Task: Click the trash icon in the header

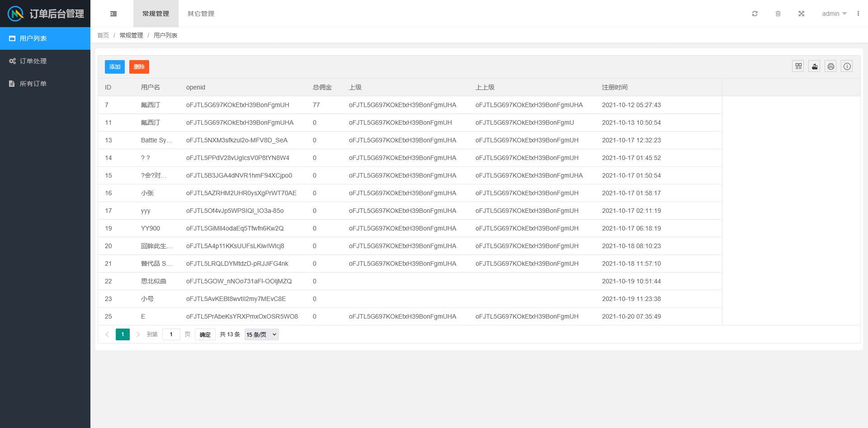Action: point(778,14)
